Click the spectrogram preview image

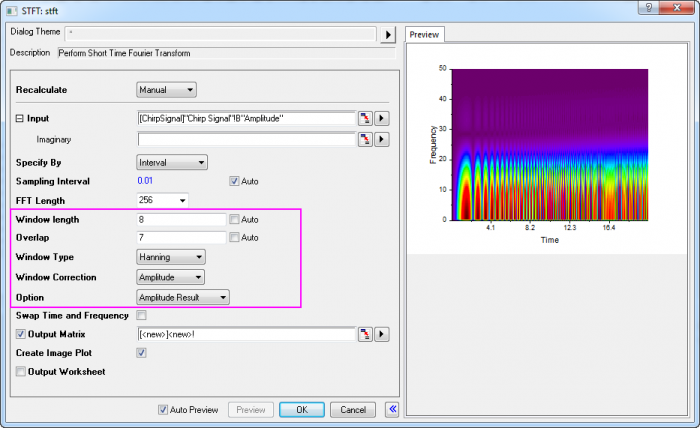[x=549, y=143]
